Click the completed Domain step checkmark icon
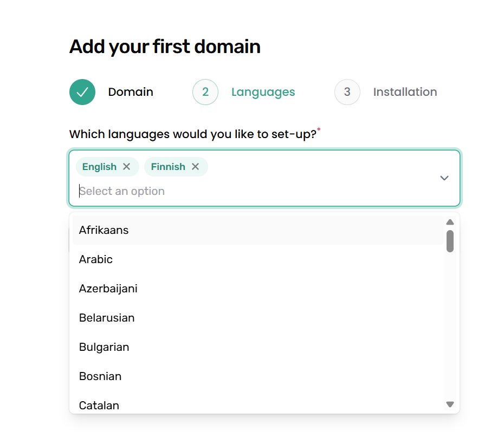Image resolution: width=504 pixels, height=438 pixels. click(x=82, y=92)
